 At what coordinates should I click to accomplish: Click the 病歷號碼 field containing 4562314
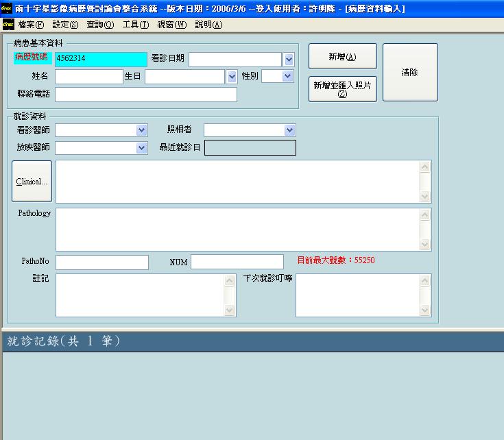point(101,59)
